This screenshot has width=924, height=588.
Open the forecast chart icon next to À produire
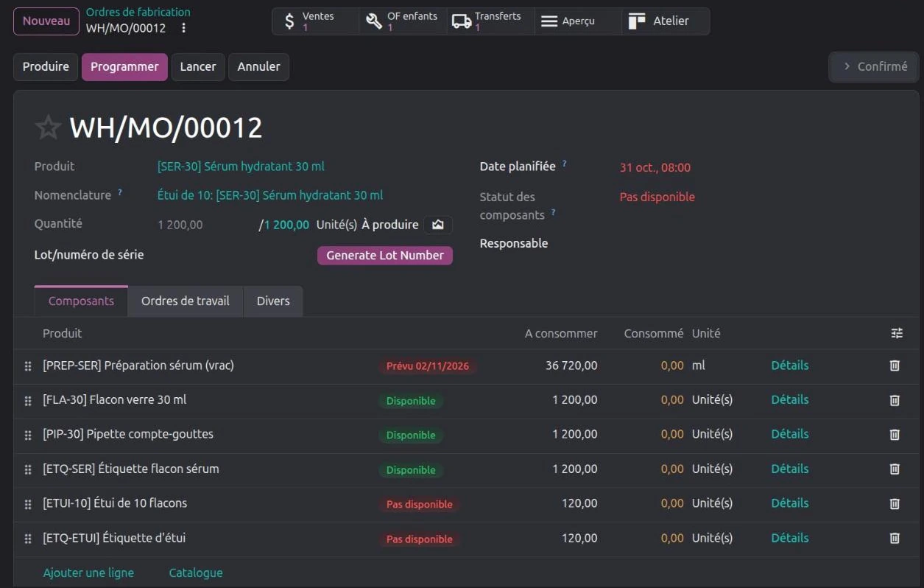[x=438, y=225]
